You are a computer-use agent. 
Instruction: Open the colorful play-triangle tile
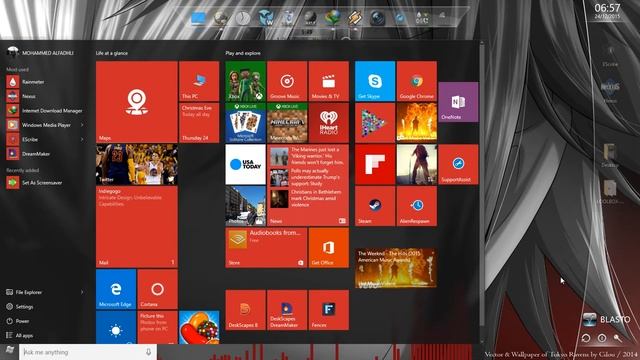[375, 122]
